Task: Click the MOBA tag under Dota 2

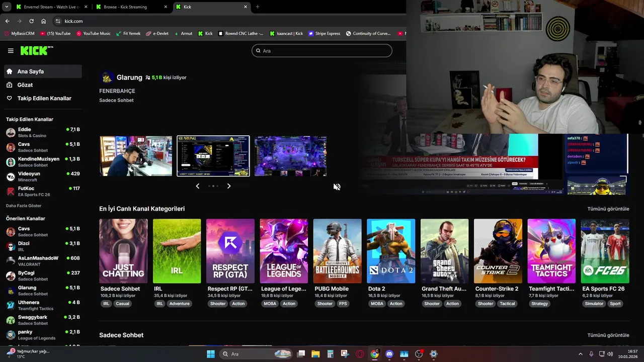Action: (377, 304)
